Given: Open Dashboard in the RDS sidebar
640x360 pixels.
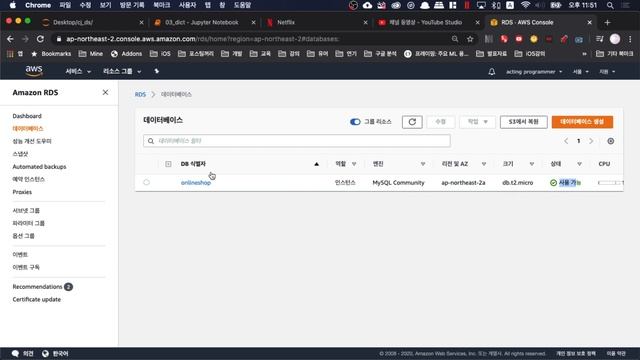Looking at the screenshot, I should pos(27,116).
